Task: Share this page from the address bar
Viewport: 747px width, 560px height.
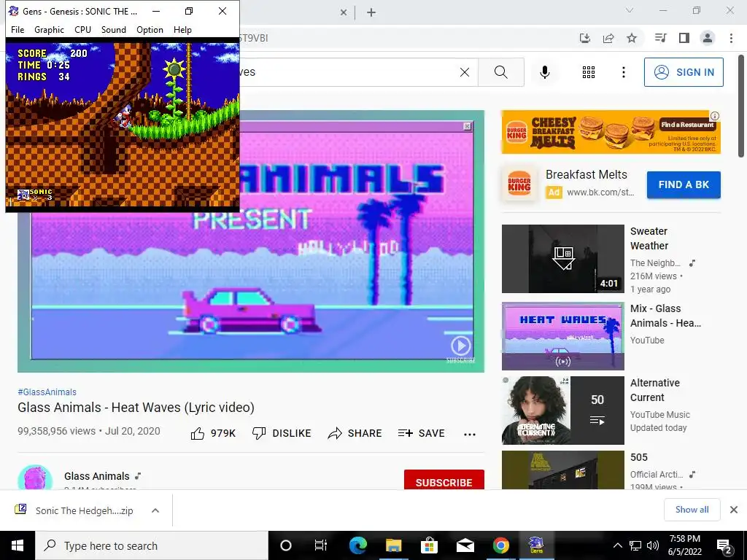Action: (608, 38)
